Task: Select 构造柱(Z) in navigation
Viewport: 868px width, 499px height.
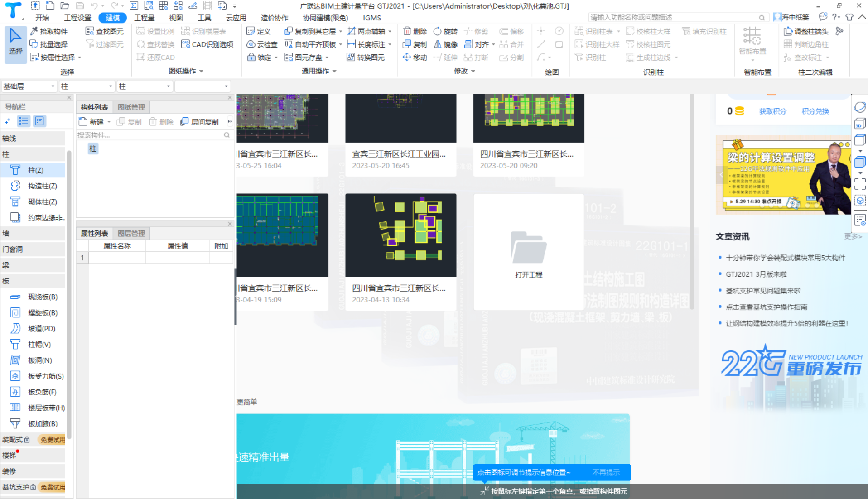Action: [34, 186]
